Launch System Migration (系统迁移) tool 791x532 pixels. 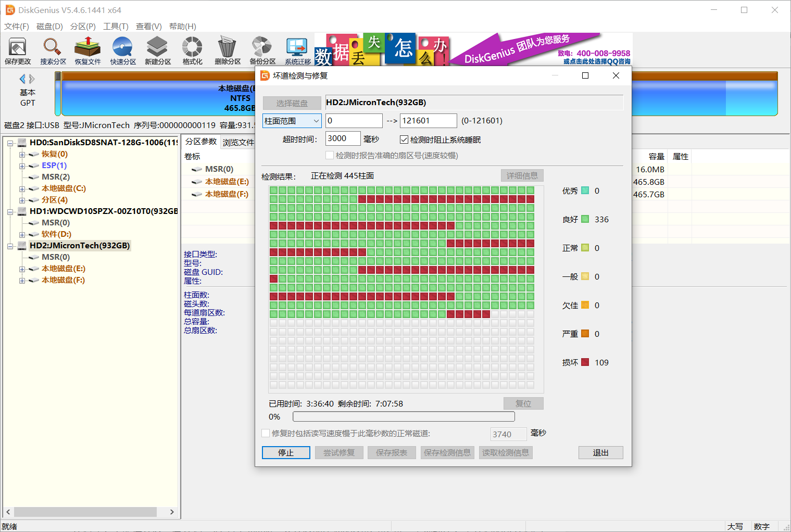tap(297, 51)
